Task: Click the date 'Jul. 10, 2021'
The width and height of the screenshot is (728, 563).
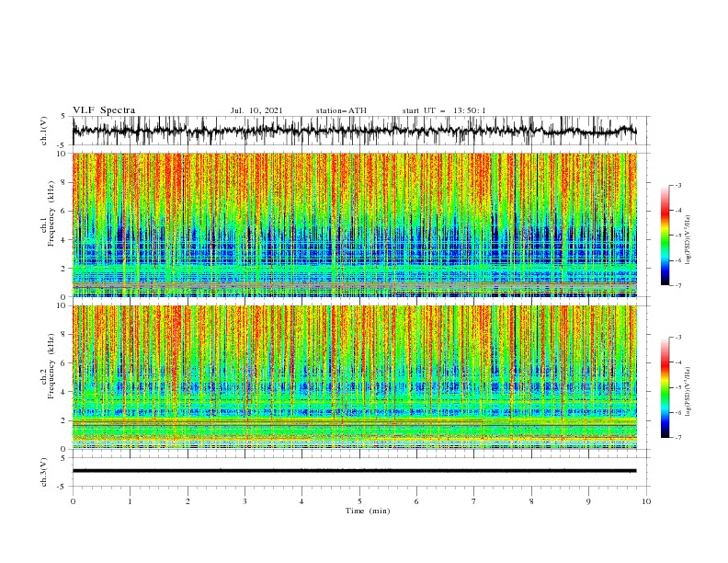Action: click(256, 110)
